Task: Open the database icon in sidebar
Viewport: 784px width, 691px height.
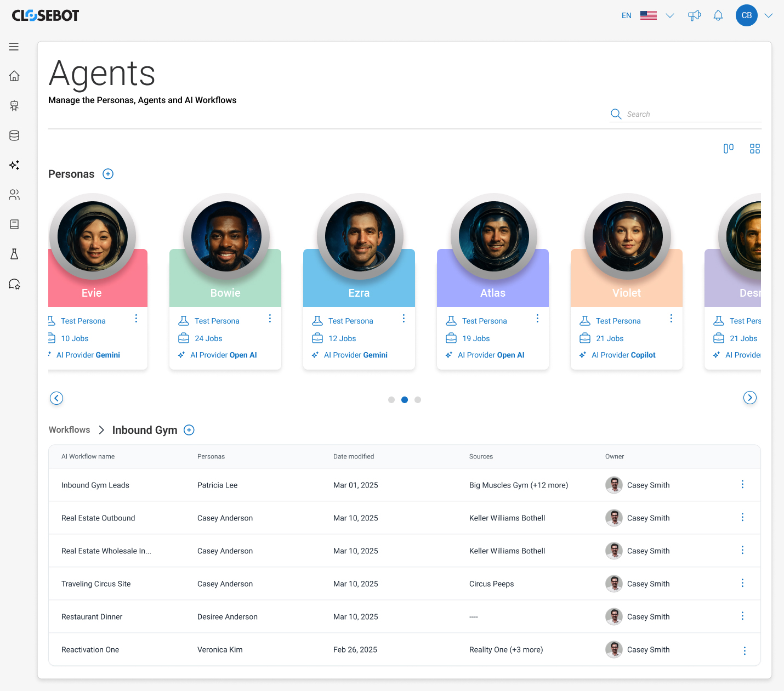Action: click(14, 135)
